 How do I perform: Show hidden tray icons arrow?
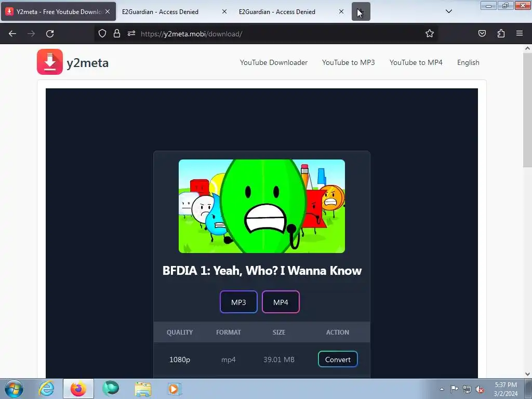coord(442,389)
